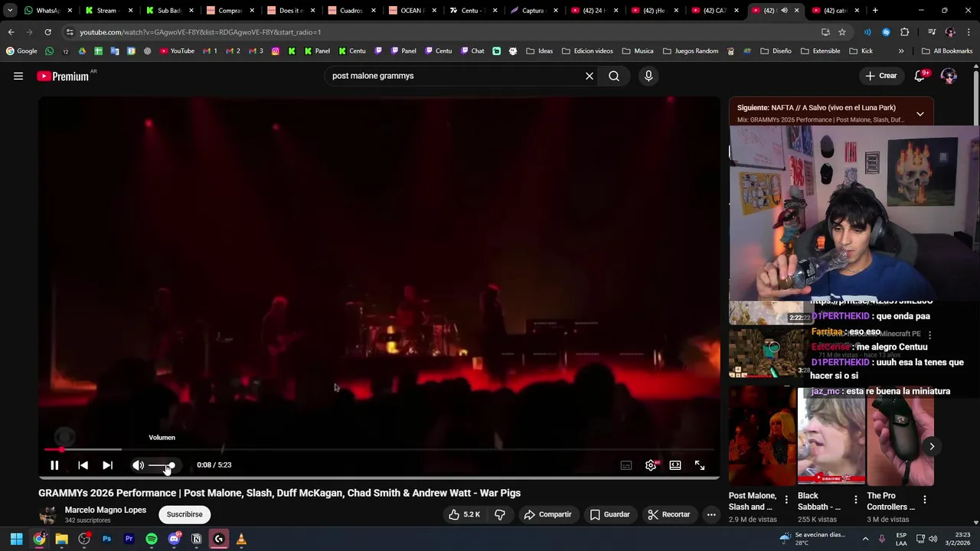Switch to the Stream tab
This screenshot has width=980, height=551.
point(107,11)
